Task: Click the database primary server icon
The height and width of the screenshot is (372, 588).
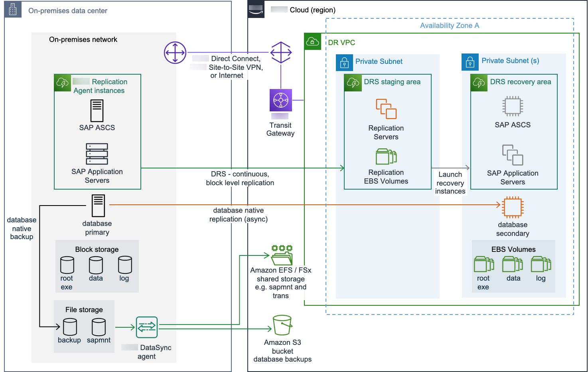Action: 98,206
